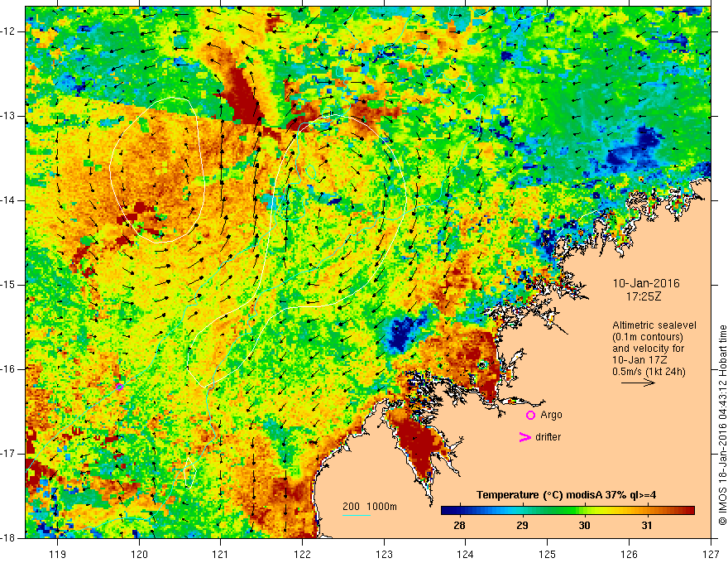Click the "Altimetric sealevel" text line

tap(654, 325)
